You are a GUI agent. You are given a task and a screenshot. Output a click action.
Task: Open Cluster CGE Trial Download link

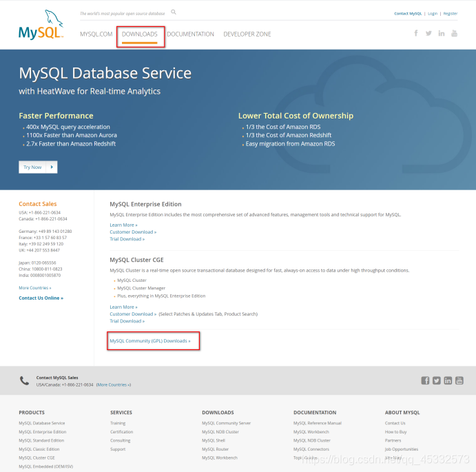[x=127, y=321]
